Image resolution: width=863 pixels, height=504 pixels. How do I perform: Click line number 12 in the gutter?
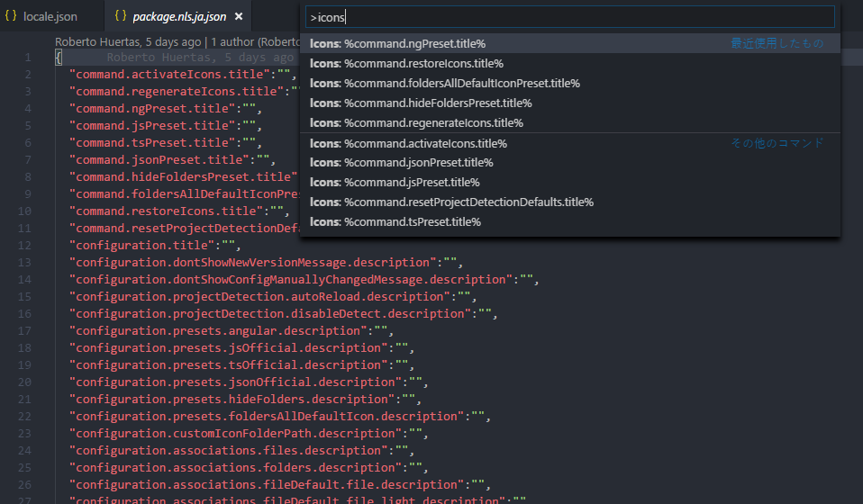coord(24,245)
